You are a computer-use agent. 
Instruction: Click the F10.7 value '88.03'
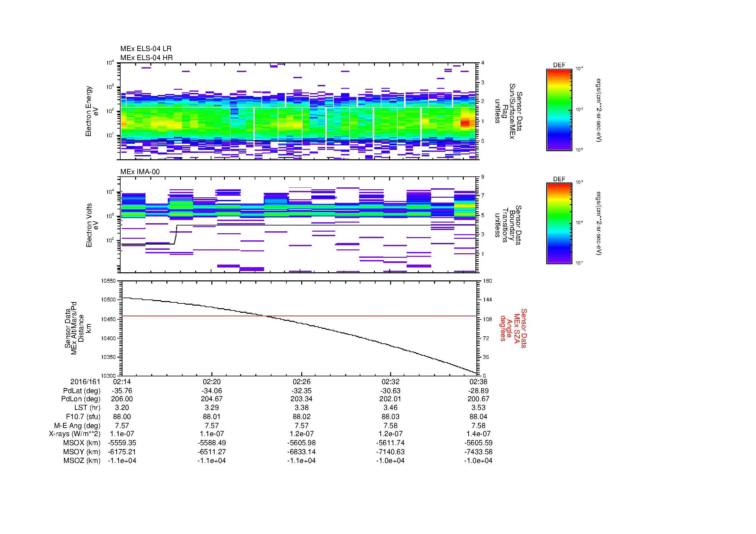(390, 416)
